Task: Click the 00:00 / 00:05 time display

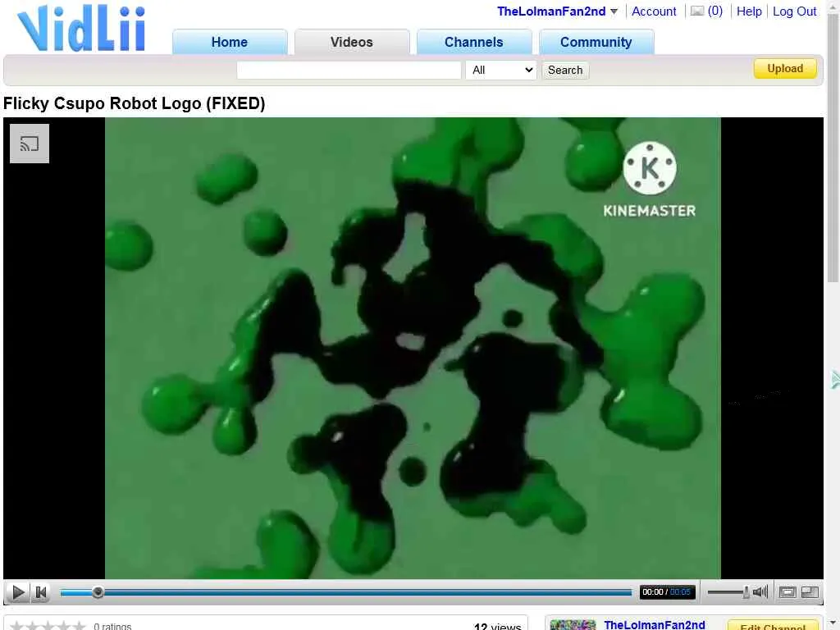Action: coord(666,592)
